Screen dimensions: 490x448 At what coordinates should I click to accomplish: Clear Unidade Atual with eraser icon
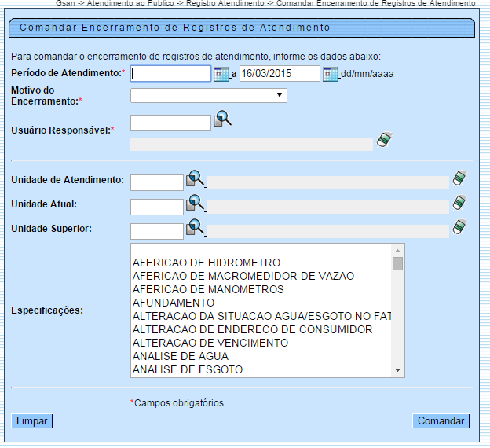coord(460,204)
